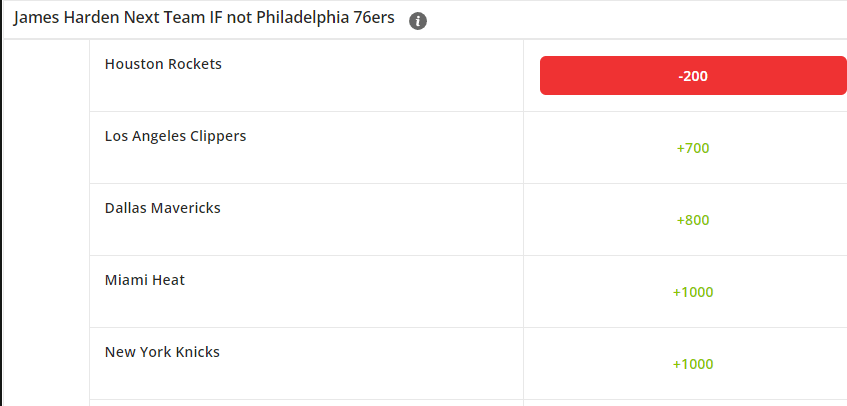Click empty left cell beside Los Angeles Clippers
847x406 pixels.
(x=46, y=147)
